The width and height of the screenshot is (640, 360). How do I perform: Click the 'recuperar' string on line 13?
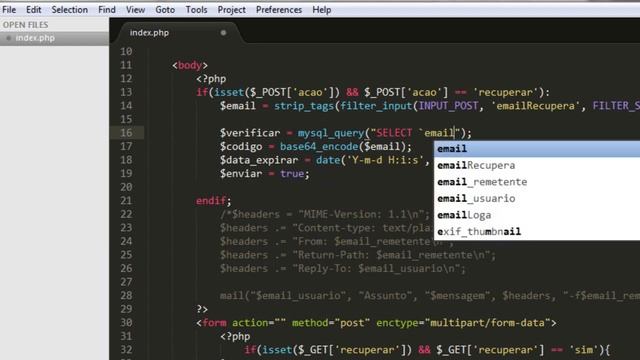point(505,92)
